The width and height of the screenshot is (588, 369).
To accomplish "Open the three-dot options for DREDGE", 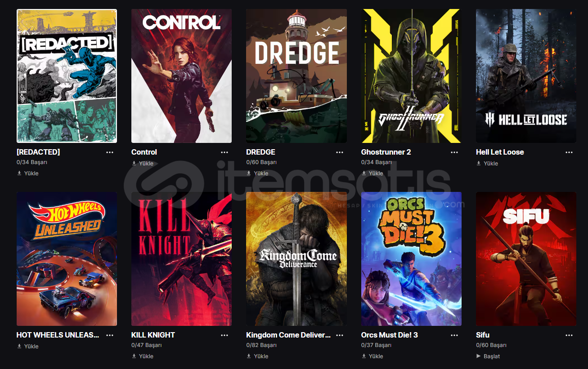I will [340, 152].
